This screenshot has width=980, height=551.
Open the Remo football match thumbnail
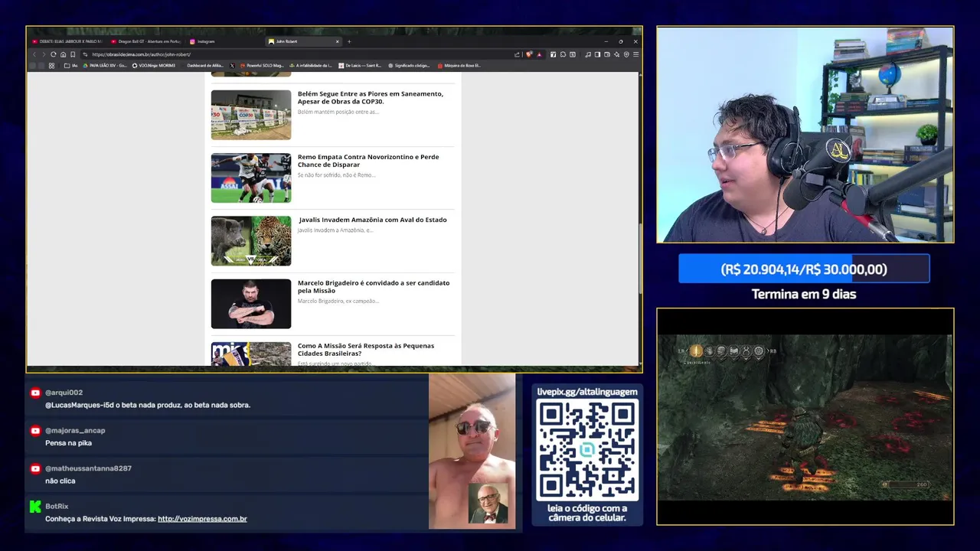coord(251,178)
